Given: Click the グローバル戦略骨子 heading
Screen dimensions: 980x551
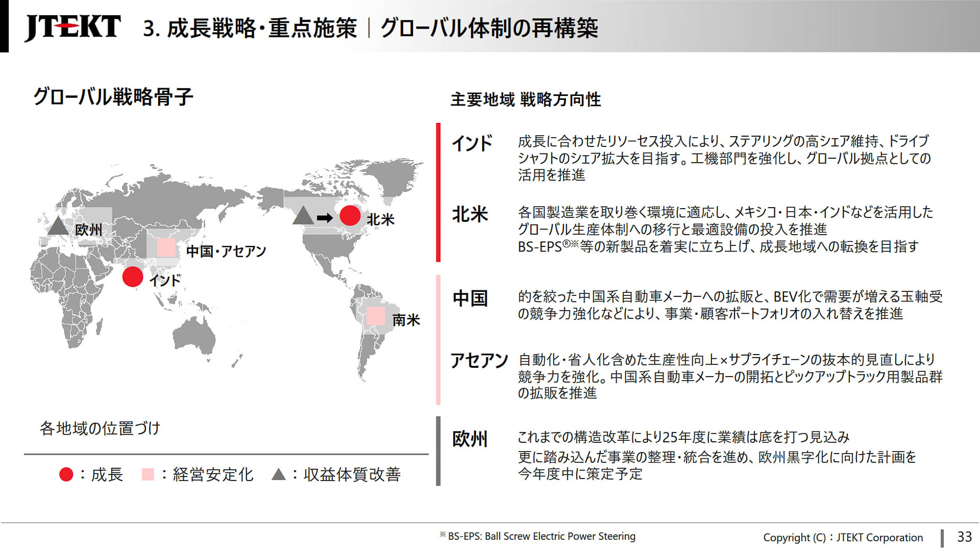Looking at the screenshot, I should point(113,96).
